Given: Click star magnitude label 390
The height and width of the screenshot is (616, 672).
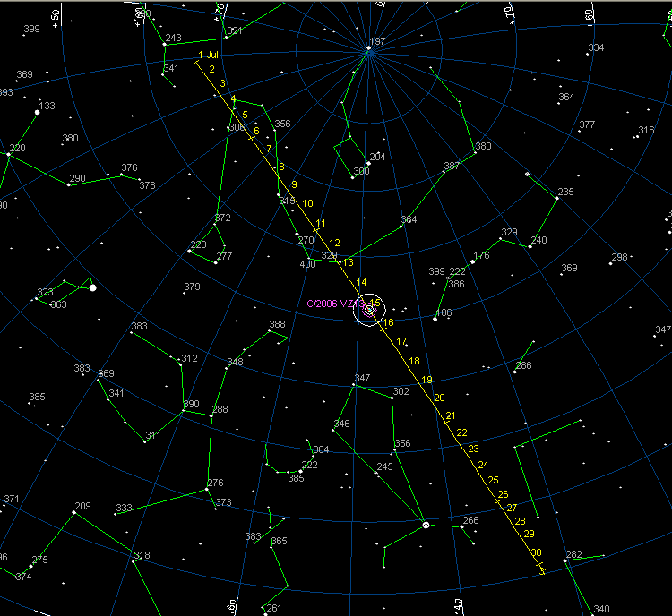Looking at the screenshot, I should (191, 404).
